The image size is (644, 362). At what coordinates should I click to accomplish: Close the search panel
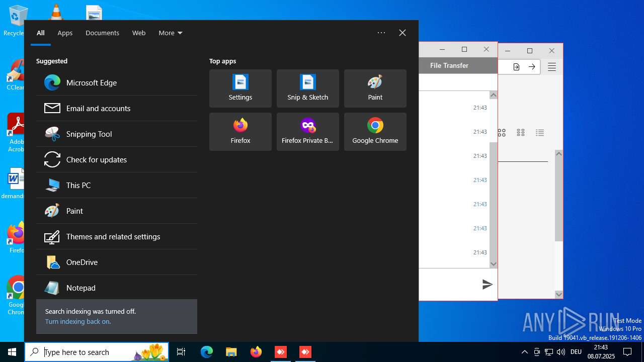coord(403,33)
